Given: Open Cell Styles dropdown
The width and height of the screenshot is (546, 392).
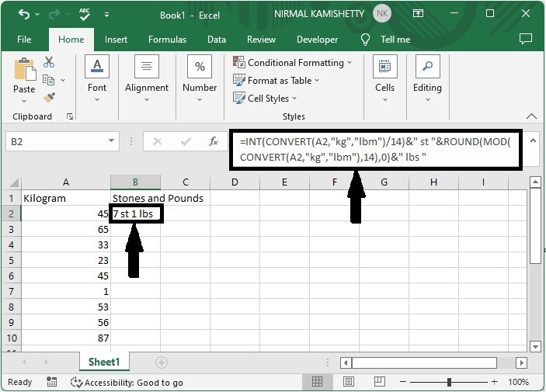Looking at the screenshot, I should click(265, 98).
